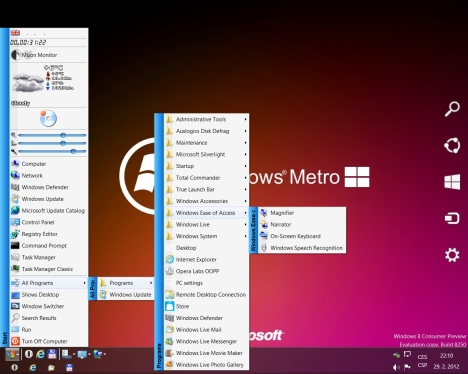
Task: Open the Store entry
Action: pyautogui.click(x=206, y=306)
